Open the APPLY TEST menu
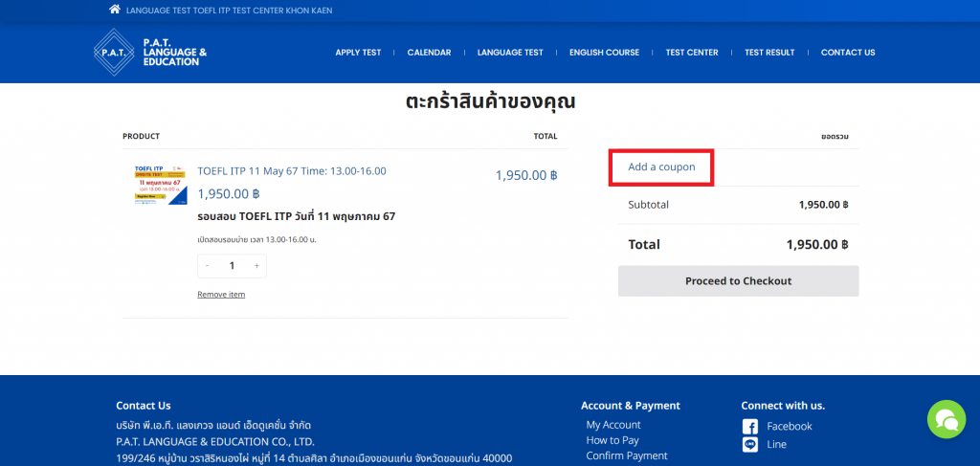Screen dimensions: 980x466 (358, 53)
